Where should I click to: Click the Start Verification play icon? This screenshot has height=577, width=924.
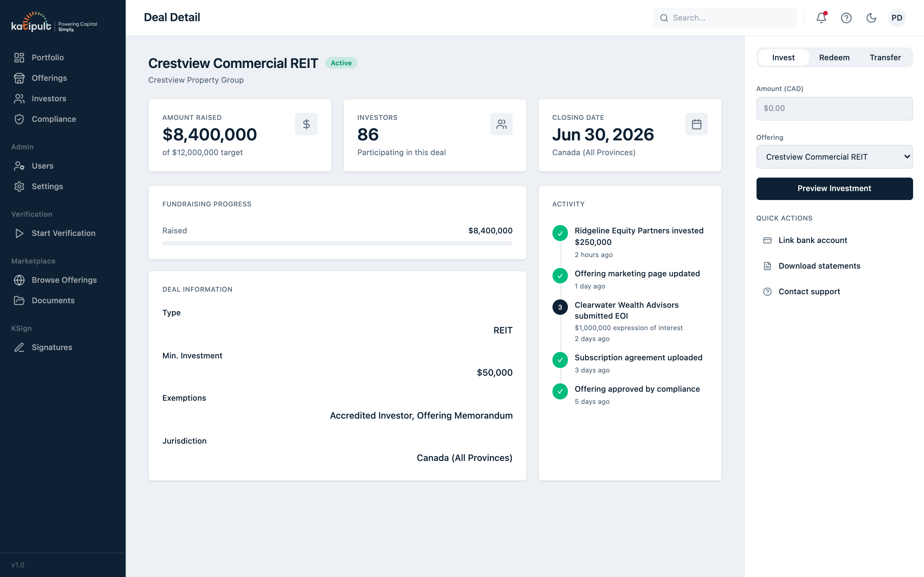click(x=20, y=233)
